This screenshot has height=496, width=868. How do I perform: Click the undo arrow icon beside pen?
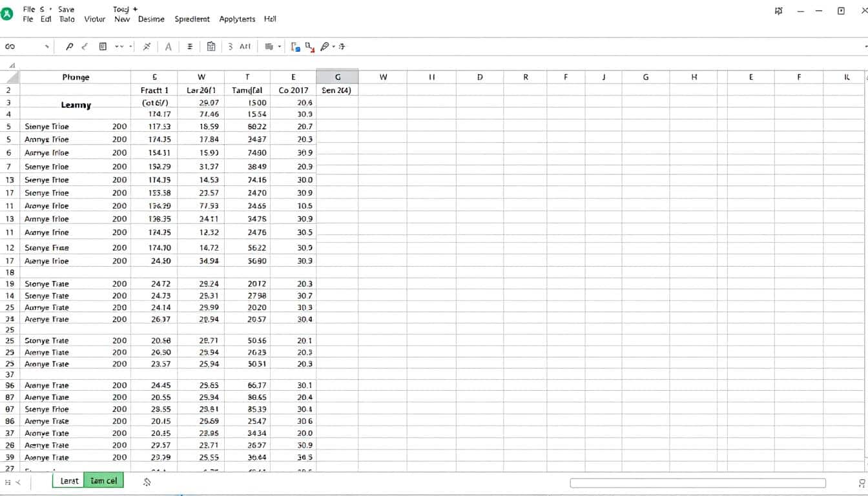point(85,46)
